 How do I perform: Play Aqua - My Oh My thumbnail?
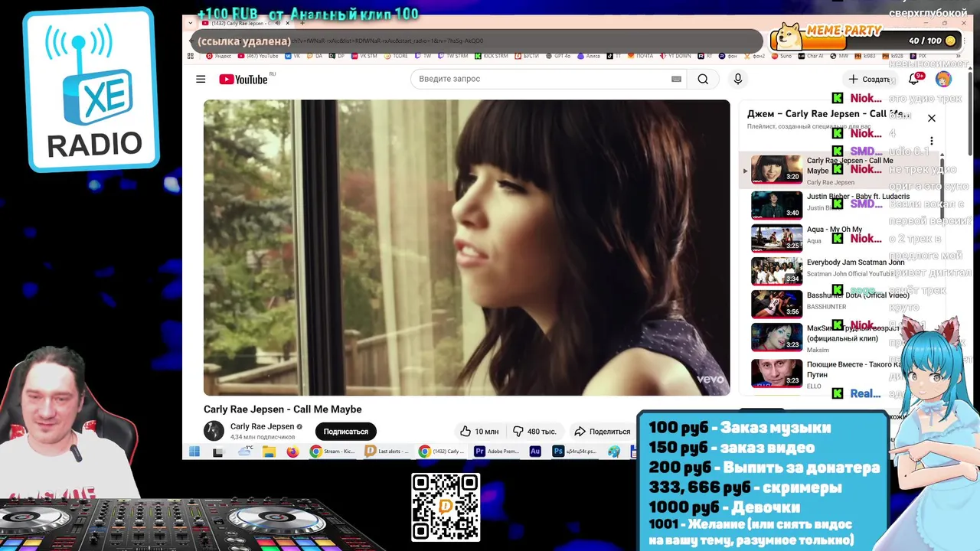(x=776, y=238)
